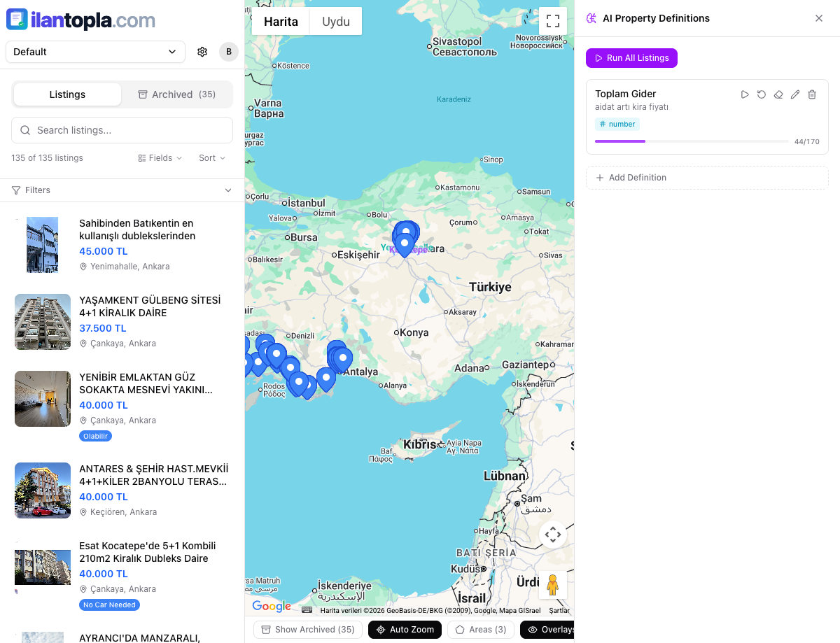
Task: Open the settings gear icon
Action: coord(202,52)
